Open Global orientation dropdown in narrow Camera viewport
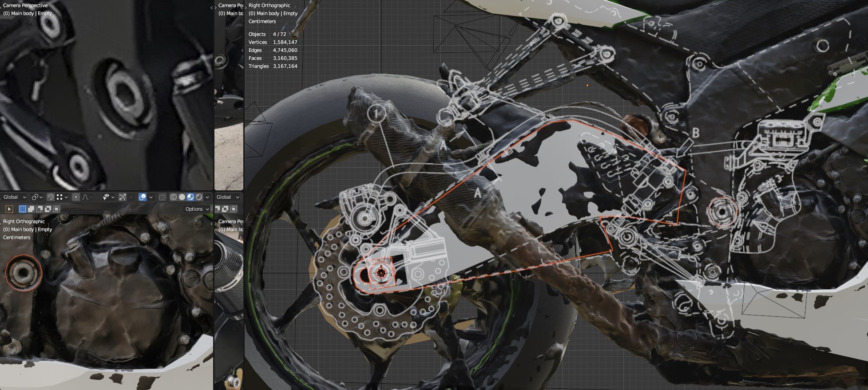Viewport: 868px width, 390px height. (x=228, y=197)
